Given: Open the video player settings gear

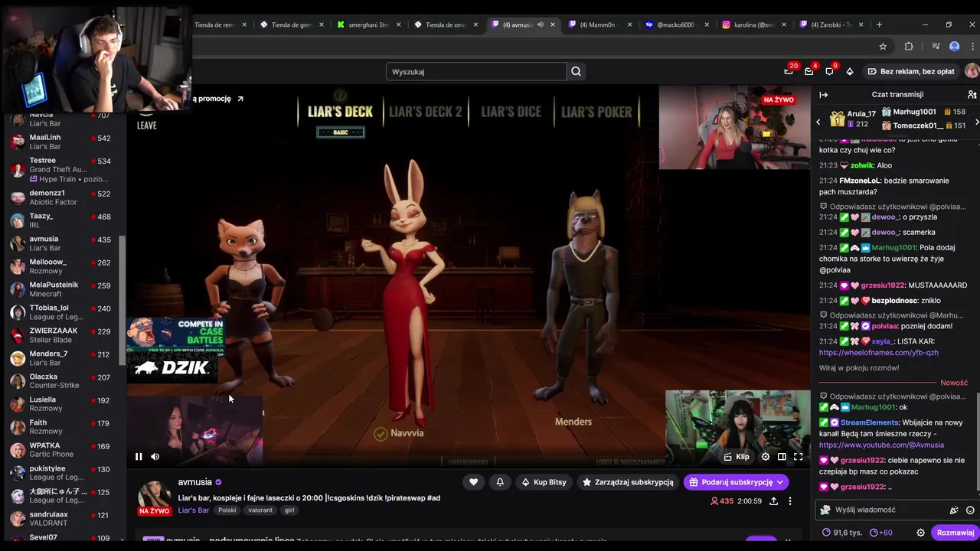Looking at the screenshot, I should pos(766,457).
